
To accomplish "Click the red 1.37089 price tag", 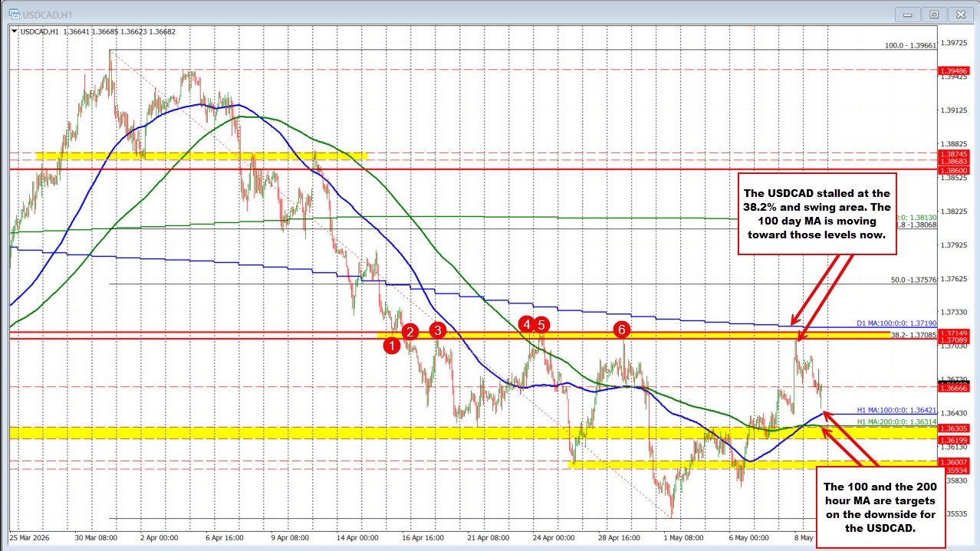I will (955, 339).
